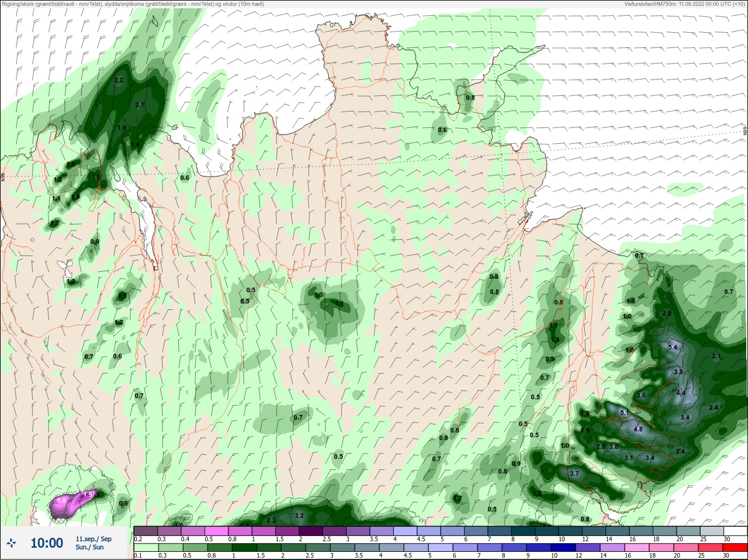Click the 3.2 precipitation value near the bottom edge
The image size is (748, 560).
tap(299, 516)
